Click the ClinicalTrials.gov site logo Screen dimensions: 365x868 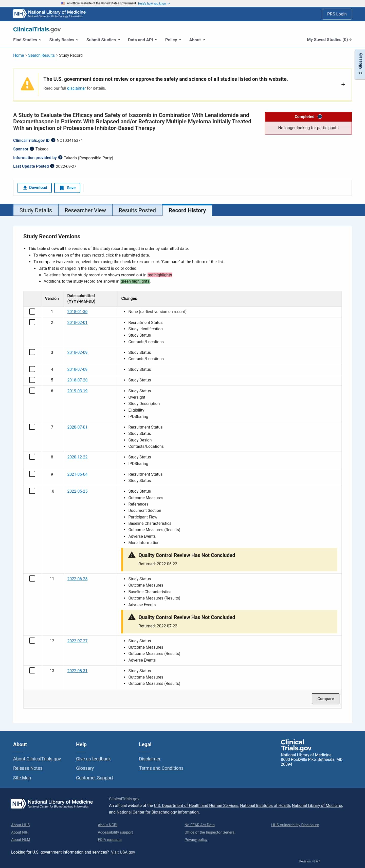[37, 29]
